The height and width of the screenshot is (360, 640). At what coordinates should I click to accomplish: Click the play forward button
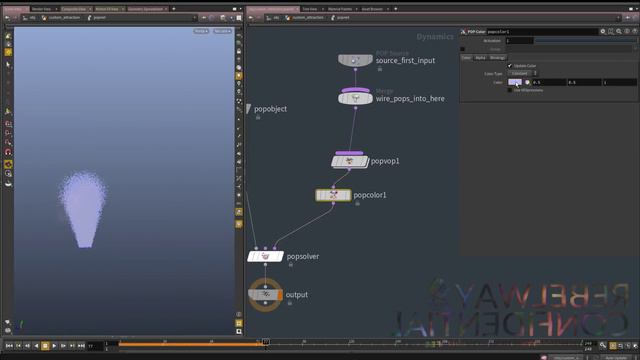[54, 346]
